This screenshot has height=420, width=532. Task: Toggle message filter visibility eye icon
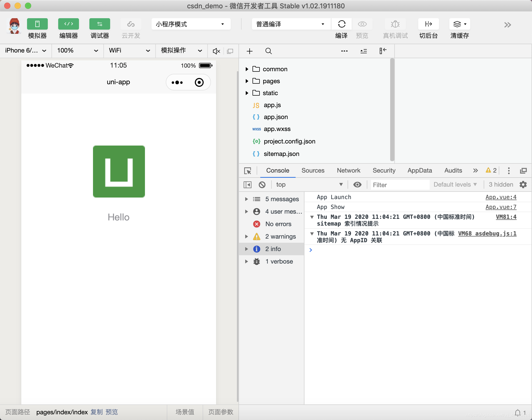(358, 185)
